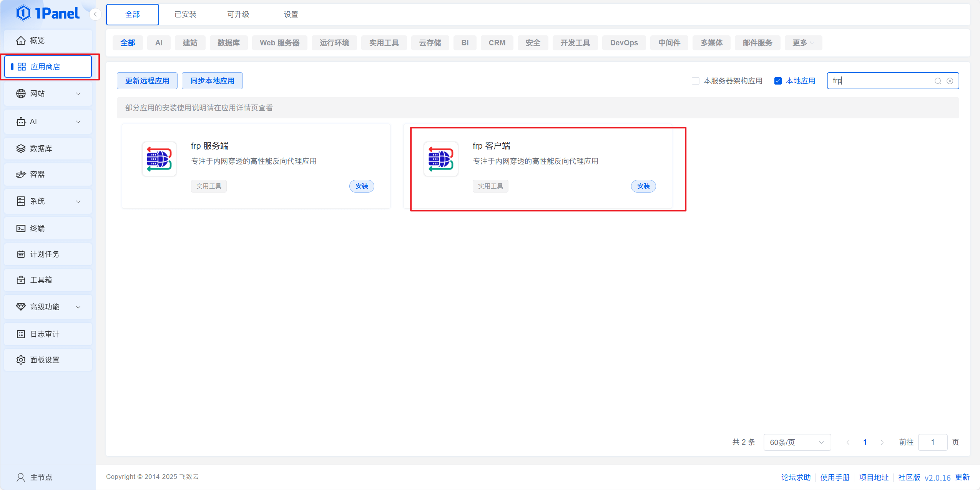The image size is (980, 490).
Task: Clear the search field with the x icon
Action: 950,81
